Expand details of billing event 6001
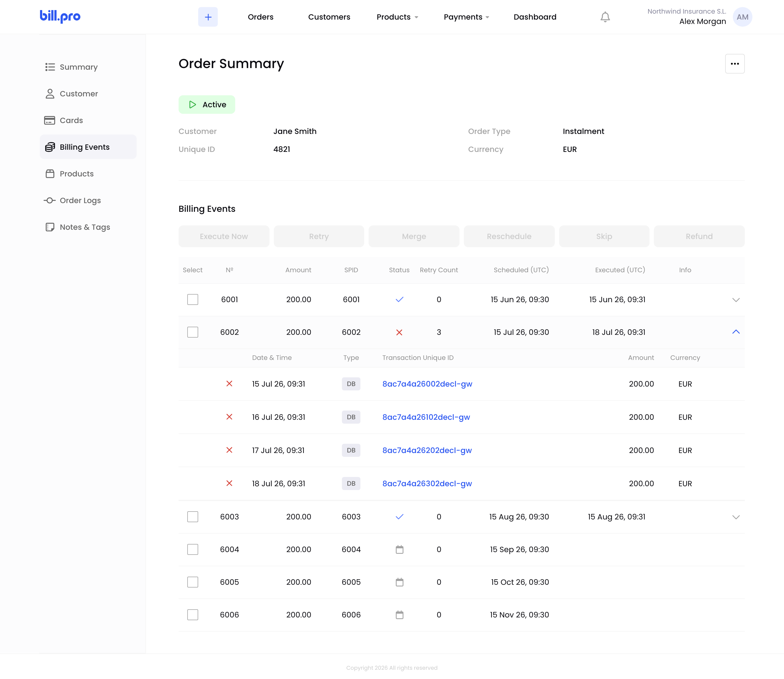Screen dimensions: 784x679 (x=736, y=300)
